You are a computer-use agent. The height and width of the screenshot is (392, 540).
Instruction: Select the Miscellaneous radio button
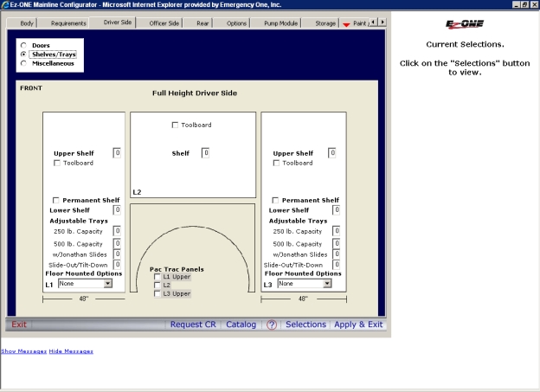point(23,63)
